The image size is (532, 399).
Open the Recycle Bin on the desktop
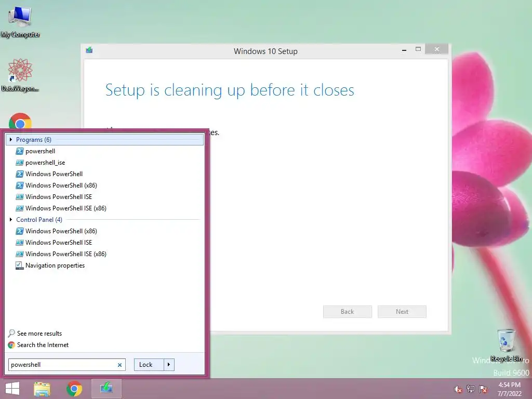[506, 345]
